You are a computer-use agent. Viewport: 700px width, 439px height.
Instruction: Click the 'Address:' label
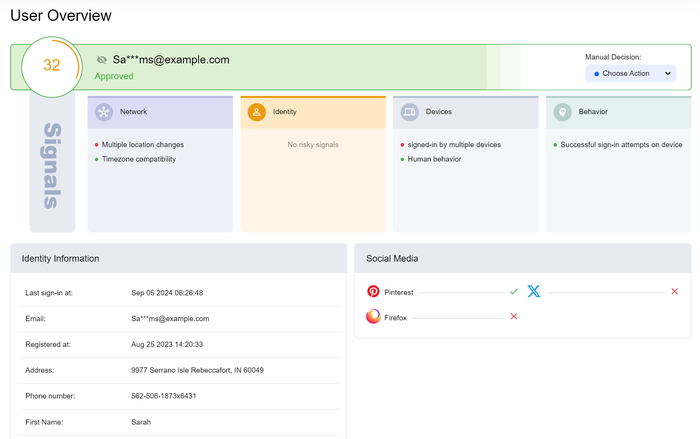point(39,370)
